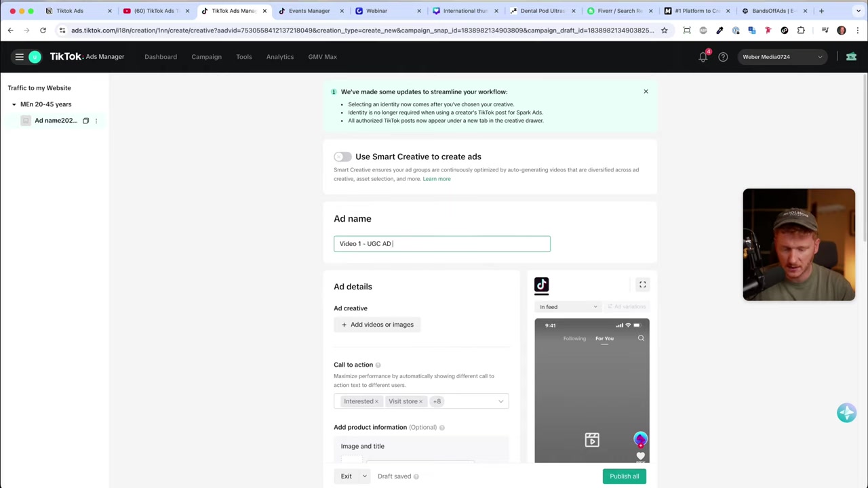The width and height of the screenshot is (868, 488).
Task: Select the Ad name202... tree item
Action: (x=56, y=121)
